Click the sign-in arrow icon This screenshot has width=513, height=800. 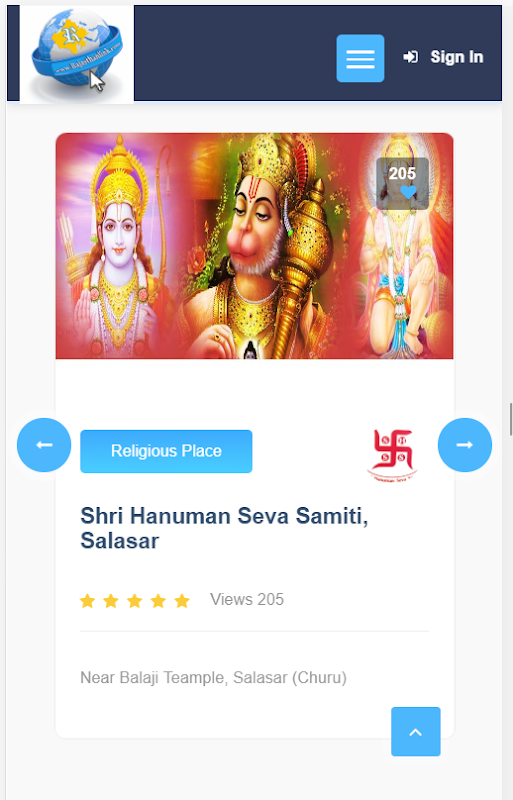410,57
